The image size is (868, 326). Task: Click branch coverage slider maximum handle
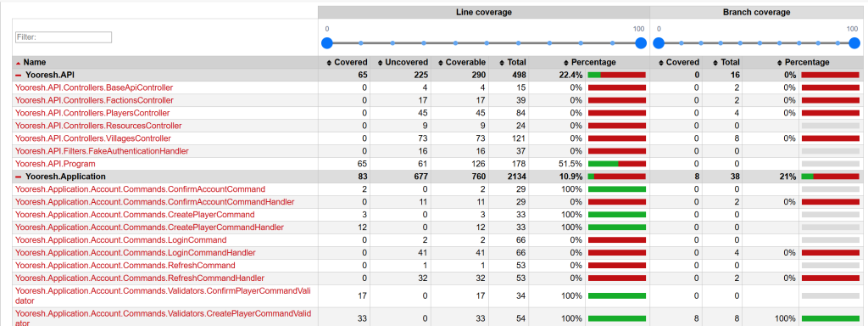click(854, 42)
